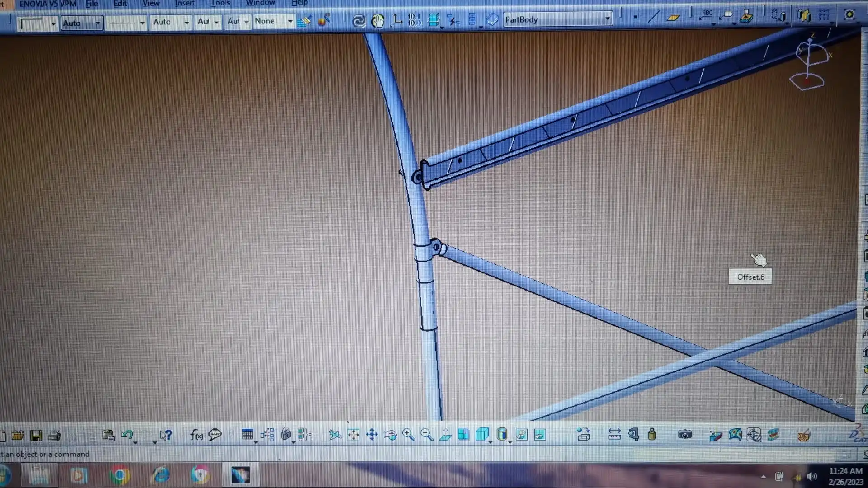This screenshot has width=868, height=488.
Task: Open the View menu
Action: pyautogui.click(x=151, y=3)
